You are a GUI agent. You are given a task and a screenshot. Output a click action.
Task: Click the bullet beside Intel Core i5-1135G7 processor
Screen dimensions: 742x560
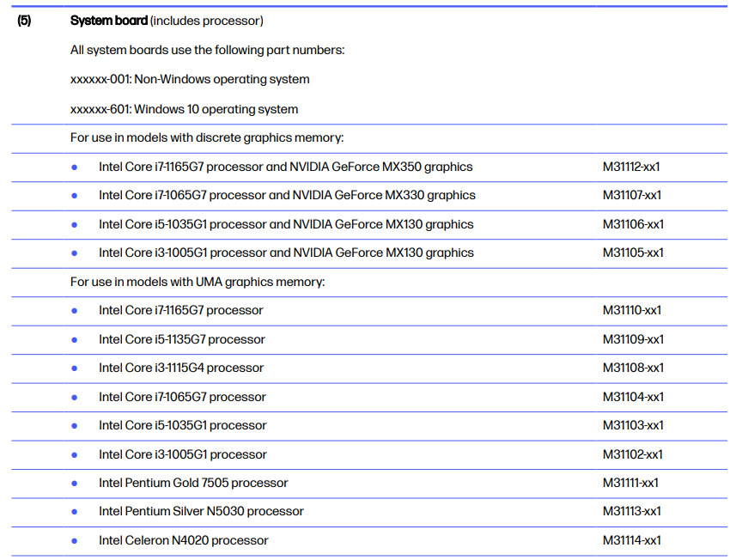tap(75, 339)
